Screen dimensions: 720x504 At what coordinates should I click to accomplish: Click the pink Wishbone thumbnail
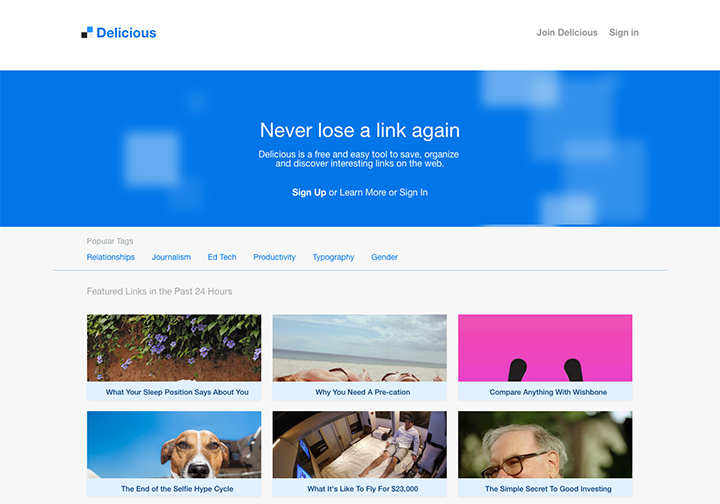tap(545, 348)
